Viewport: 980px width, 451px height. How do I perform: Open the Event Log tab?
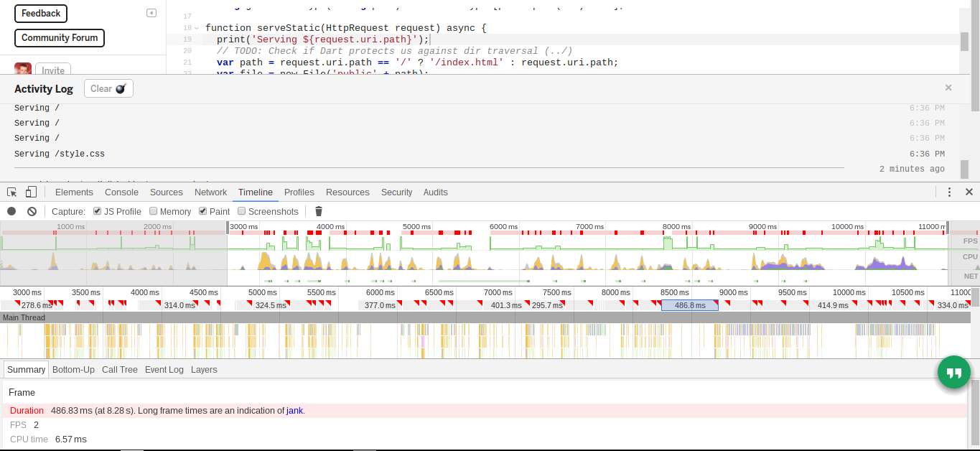point(164,369)
